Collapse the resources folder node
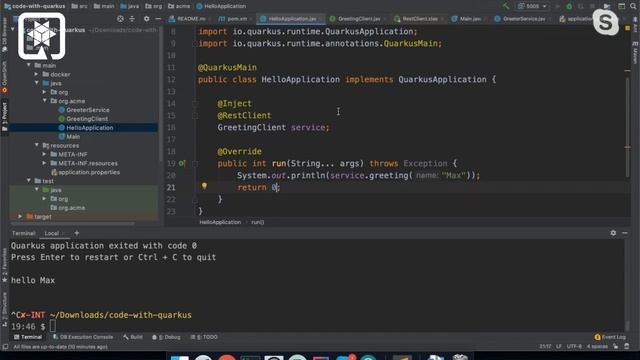Screen dimensions: 640x360 pos(37,145)
